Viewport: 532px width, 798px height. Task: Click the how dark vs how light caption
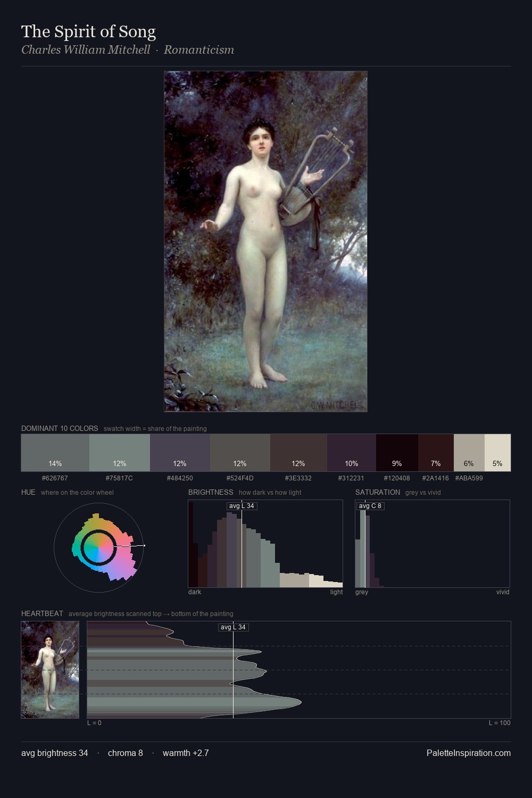pos(270,493)
